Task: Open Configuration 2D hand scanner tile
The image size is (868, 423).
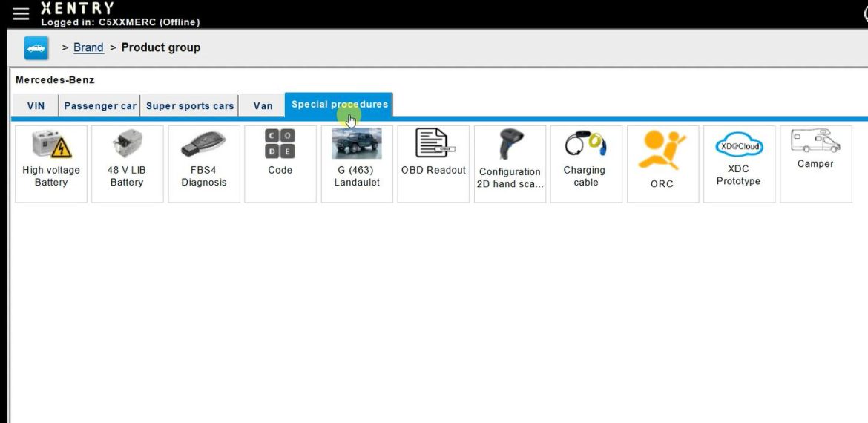Action: click(x=510, y=163)
